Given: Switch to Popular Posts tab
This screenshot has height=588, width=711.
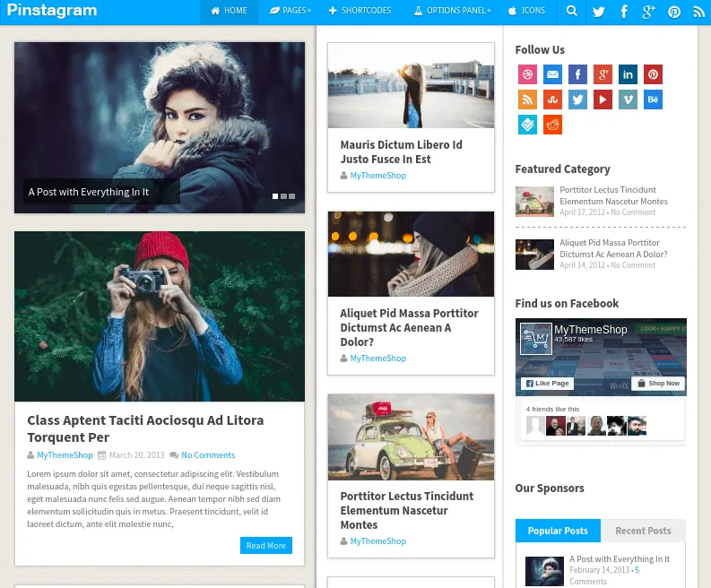Looking at the screenshot, I should click(558, 531).
